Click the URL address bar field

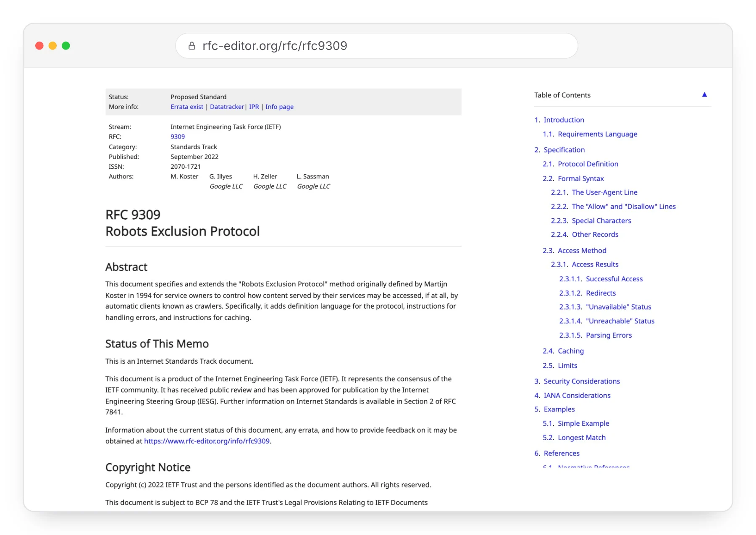[376, 46]
